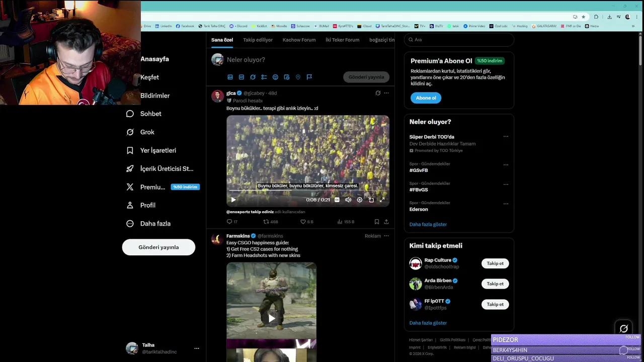The height and width of the screenshot is (362, 644).
Task: Follow Rap Culture with Takip et
Action: [495, 263]
